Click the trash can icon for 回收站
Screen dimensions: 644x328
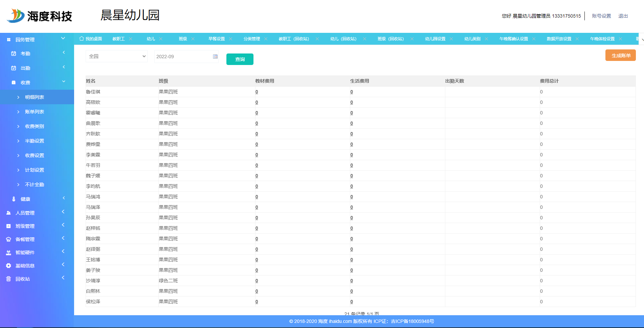pyautogui.click(x=8, y=279)
